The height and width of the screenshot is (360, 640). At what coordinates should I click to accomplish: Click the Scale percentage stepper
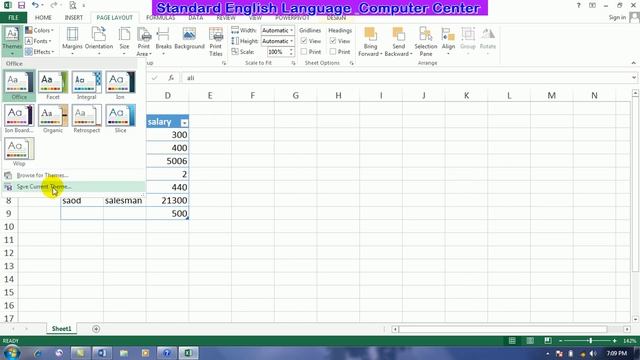(291, 52)
